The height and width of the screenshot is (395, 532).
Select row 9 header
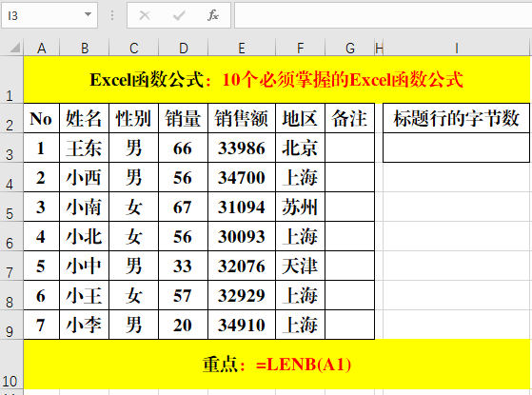[11, 325]
